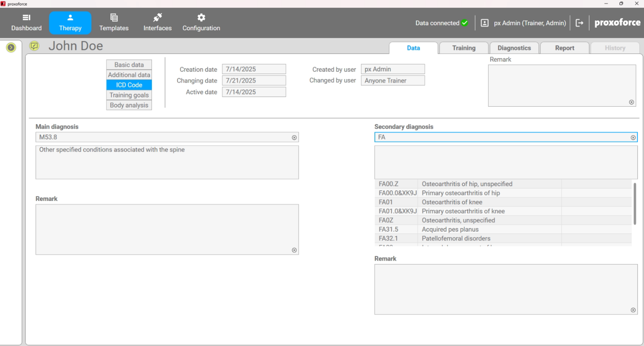This screenshot has width=644, height=346.
Task: Click the diagnosis list scrollbar
Action: (x=635, y=203)
